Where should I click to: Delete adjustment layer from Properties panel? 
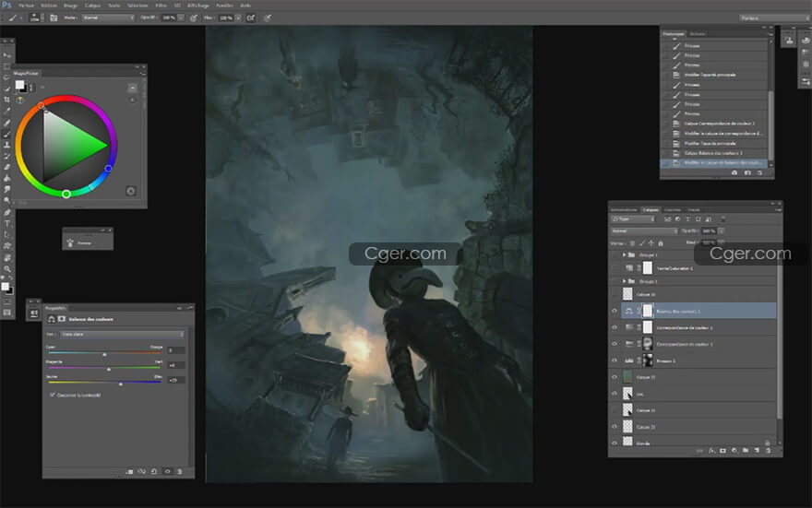[x=180, y=472]
